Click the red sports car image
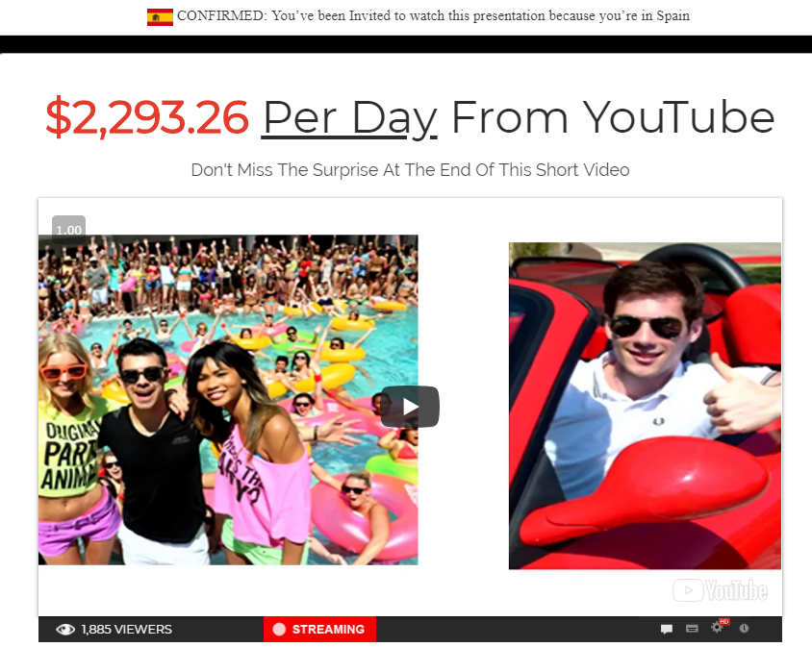The width and height of the screenshot is (812, 647). pos(645,406)
